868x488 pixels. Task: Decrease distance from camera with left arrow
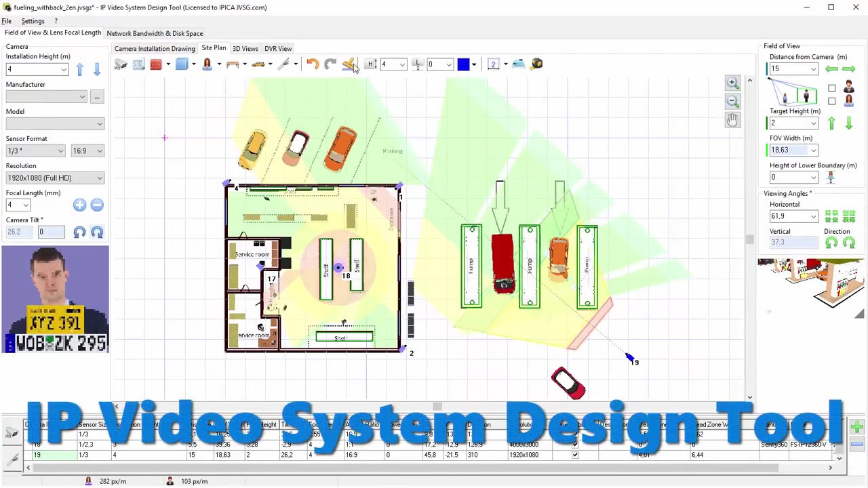(831, 69)
